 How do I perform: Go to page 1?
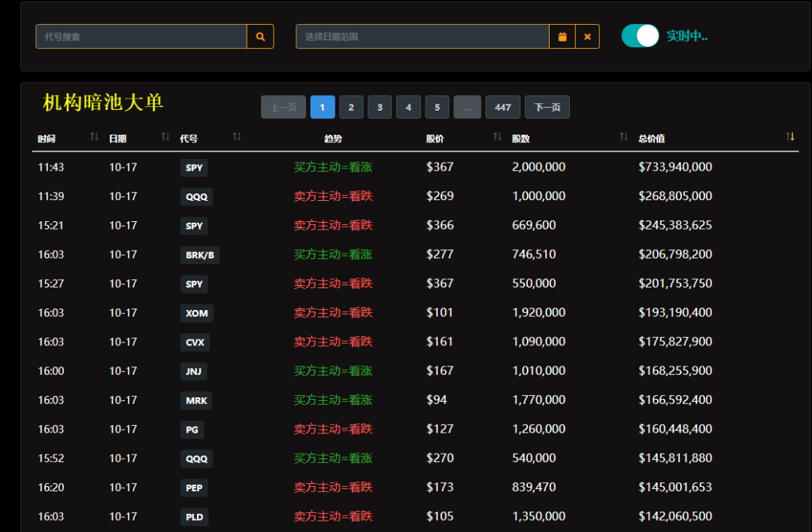point(323,108)
